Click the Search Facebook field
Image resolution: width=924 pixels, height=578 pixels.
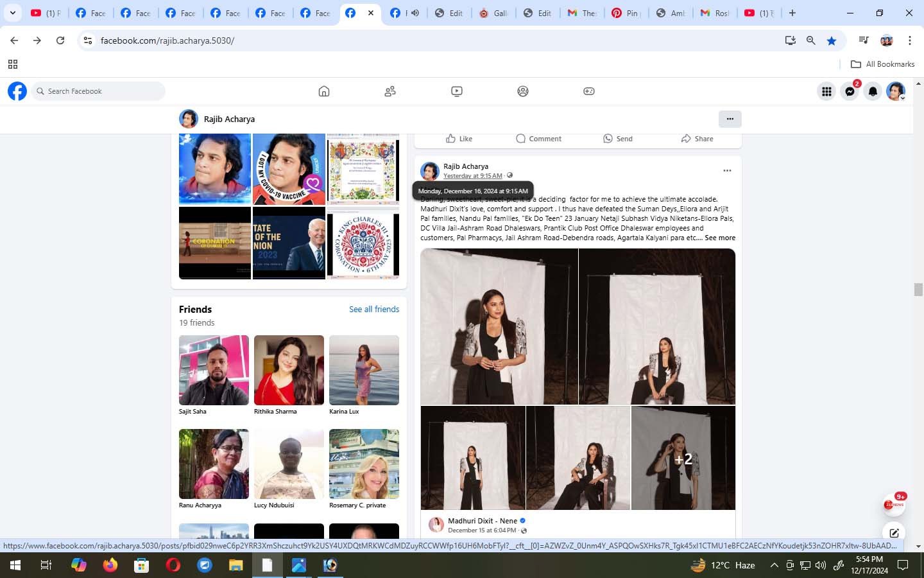point(98,91)
